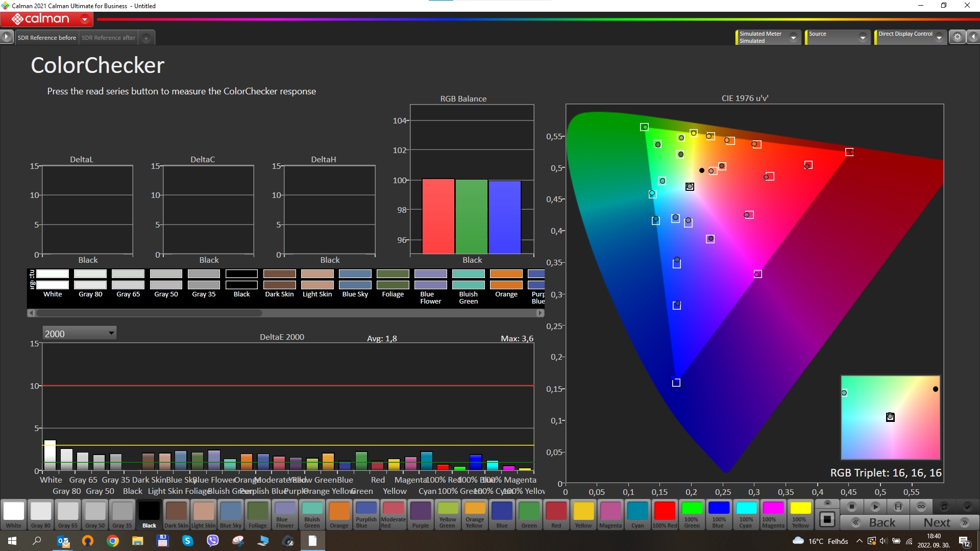Click the read series bracket icon
Screen dimensions: 980x551
(x=898, y=507)
